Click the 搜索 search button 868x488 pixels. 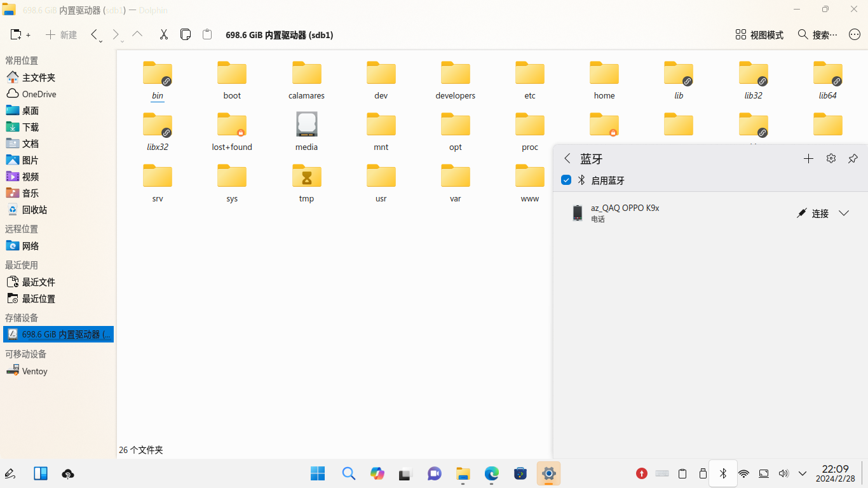coord(817,35)
